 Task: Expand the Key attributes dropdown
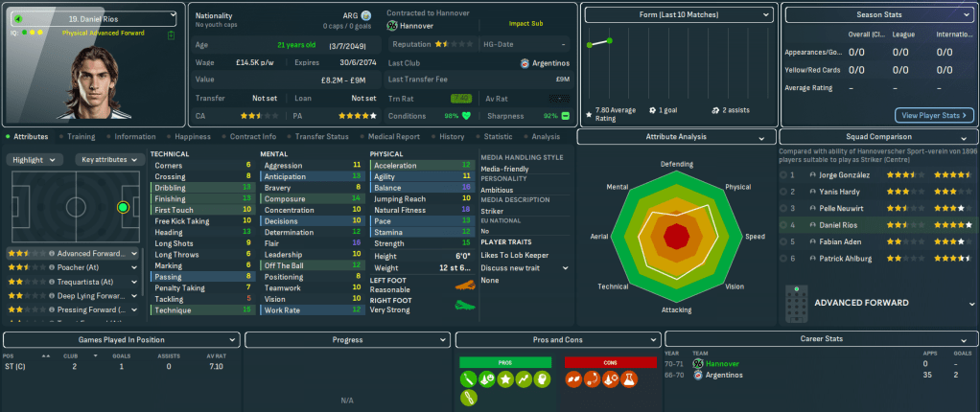(x=108, y=159)
